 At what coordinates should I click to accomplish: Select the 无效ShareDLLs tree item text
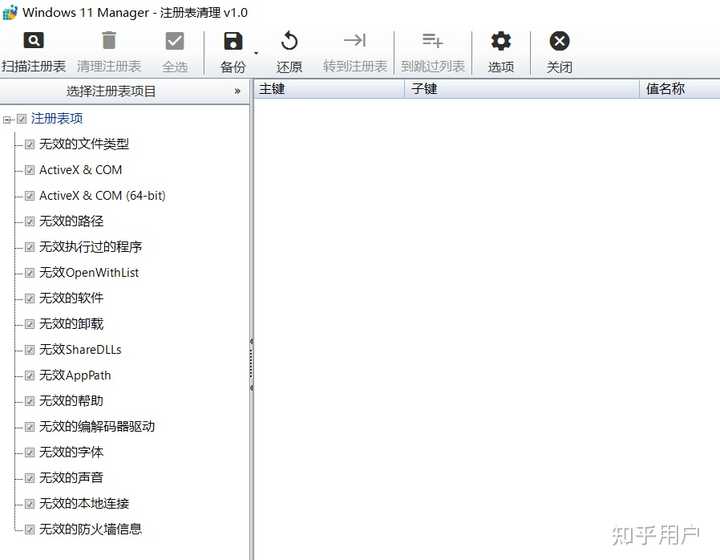pyautogui.click(x=80, y=350)
